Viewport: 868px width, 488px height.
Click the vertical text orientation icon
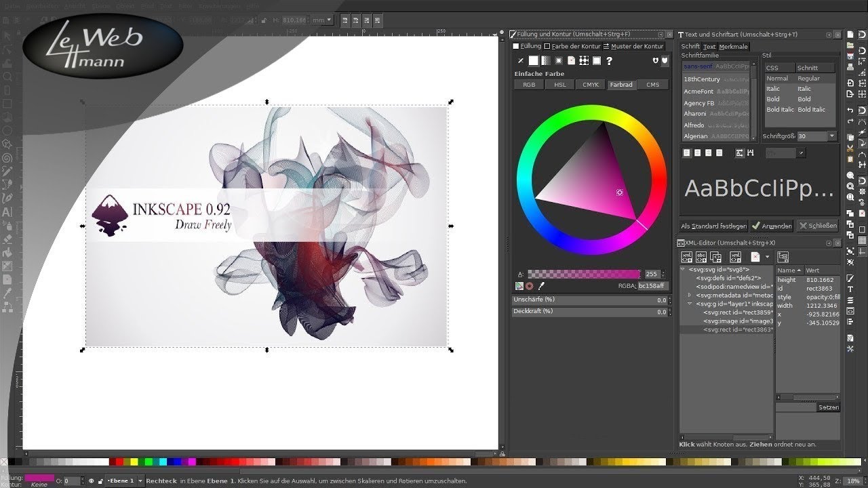[x=751, y=152]
